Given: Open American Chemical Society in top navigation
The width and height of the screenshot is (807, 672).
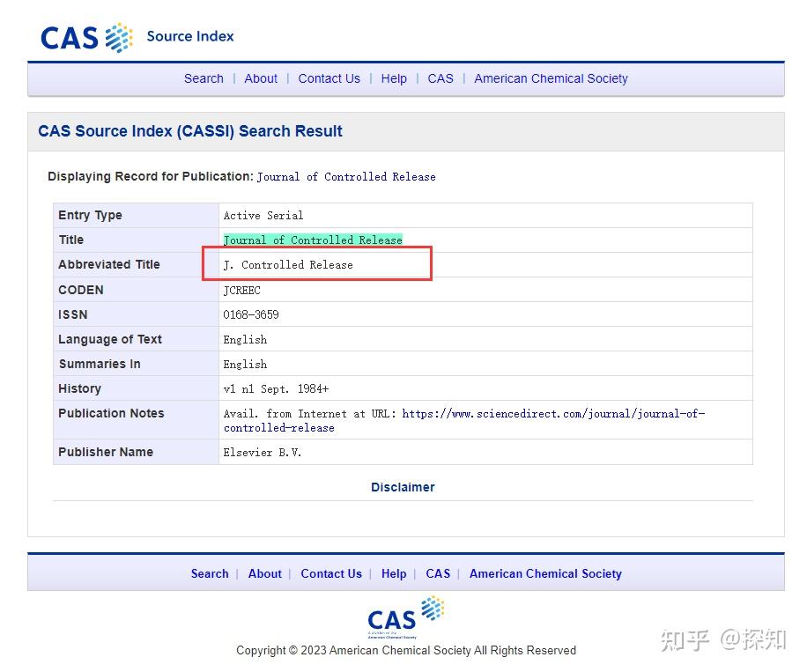Looking at the screenshot, I should click(x=551, y=78).
